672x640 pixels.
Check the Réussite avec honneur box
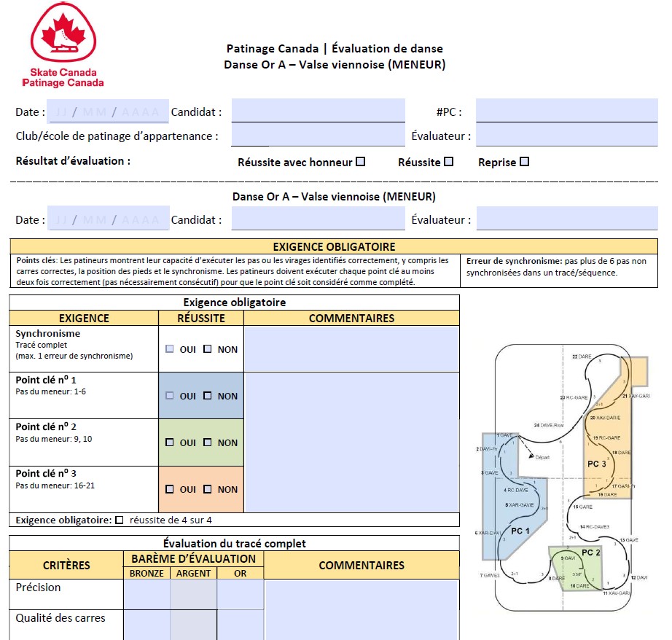click(361, 162)
